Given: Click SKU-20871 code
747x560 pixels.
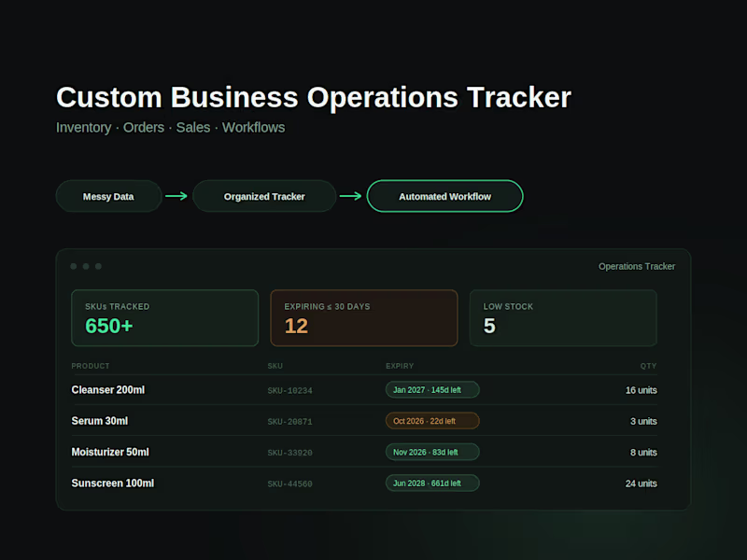Looking at the screenshot, I should click(x=289, y=422).
